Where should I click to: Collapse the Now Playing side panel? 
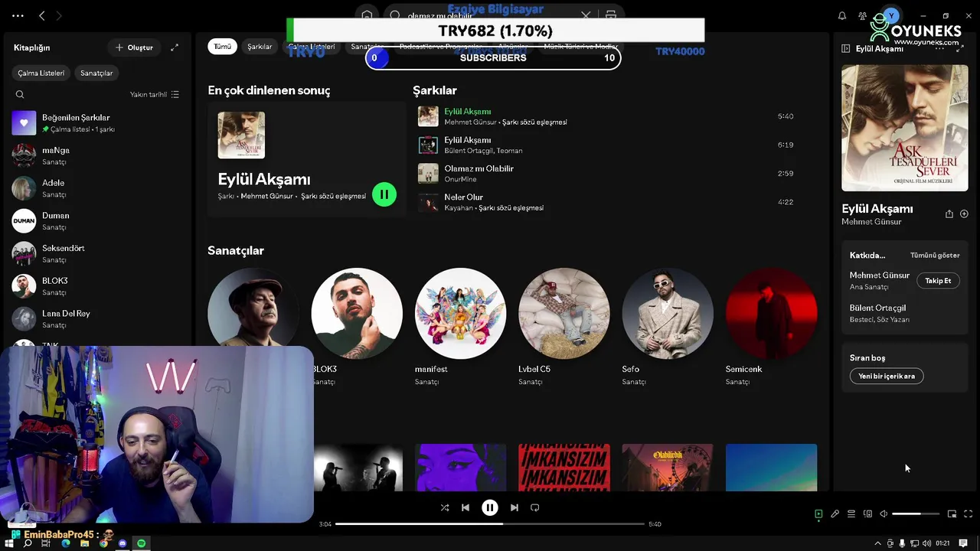tap(845, 48)
